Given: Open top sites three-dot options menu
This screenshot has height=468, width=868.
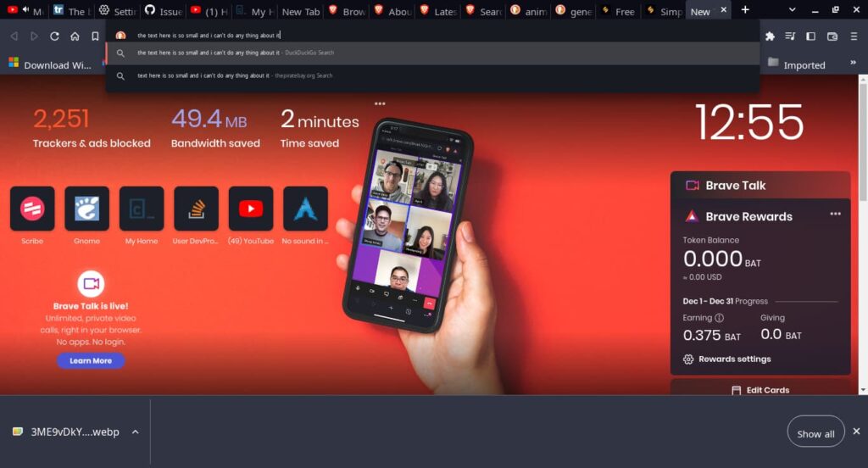Looking at the screenshot, I should click(x=380, y=103).
